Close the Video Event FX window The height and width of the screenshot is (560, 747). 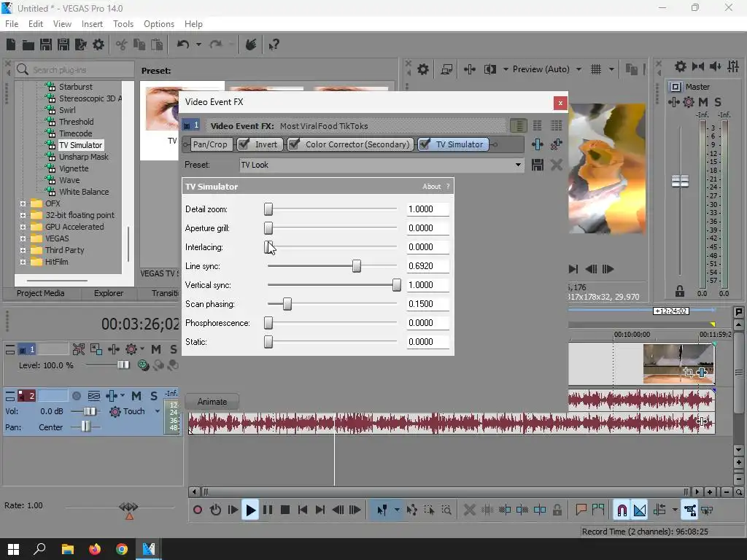pyautogui.click(x=560, y=103)
